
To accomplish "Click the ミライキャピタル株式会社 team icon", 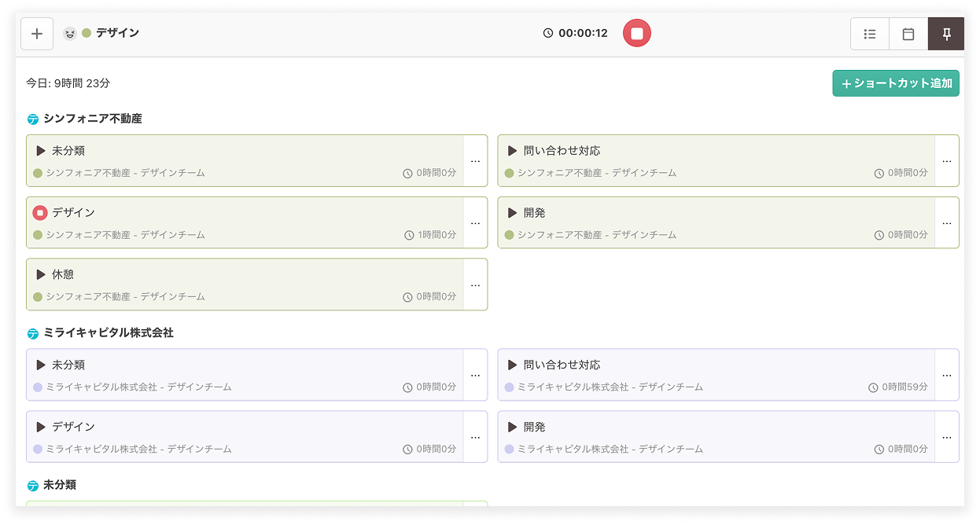I will [x=31, y=333].
